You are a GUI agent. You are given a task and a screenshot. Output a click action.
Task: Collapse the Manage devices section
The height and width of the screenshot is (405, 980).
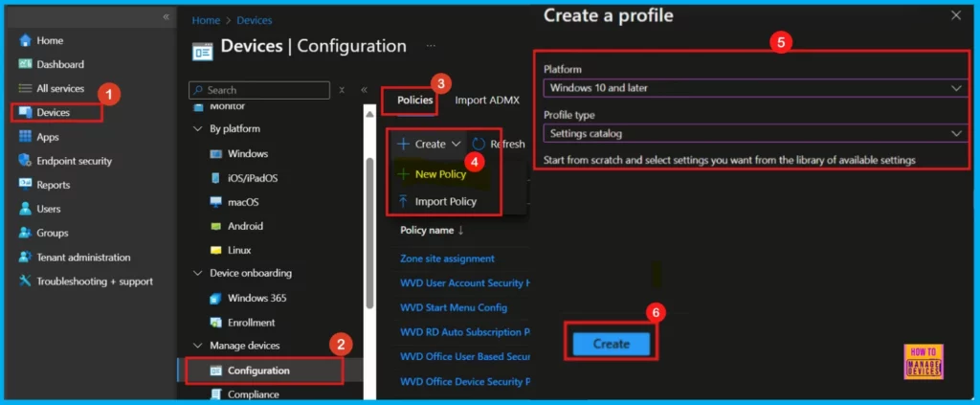point(197,346)
